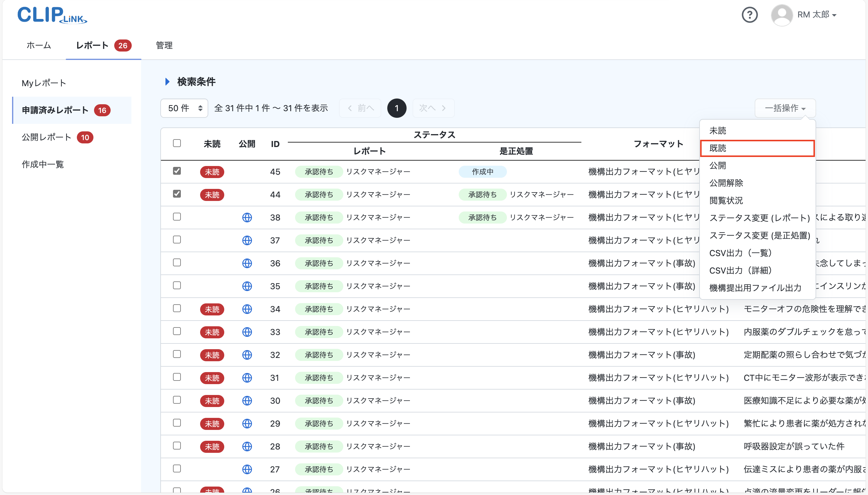Click the globe icon on report 36
This screenshot has height=495, width=868.
tap(247, 263)
